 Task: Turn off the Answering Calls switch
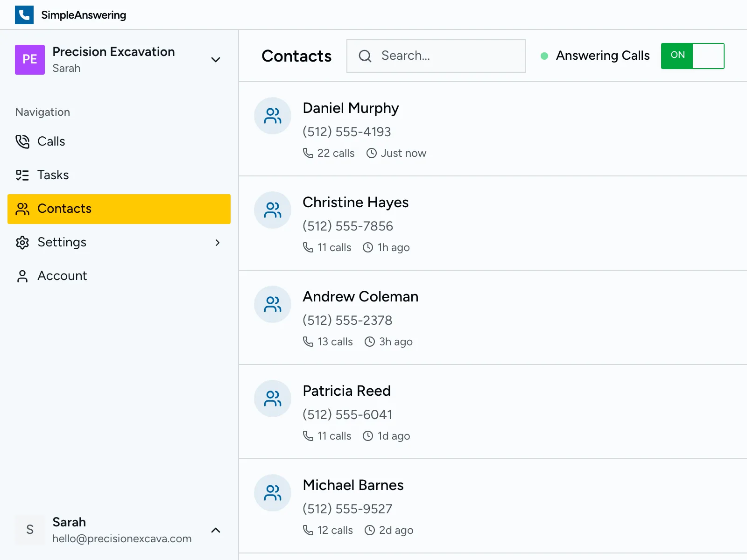coord(692,56)
